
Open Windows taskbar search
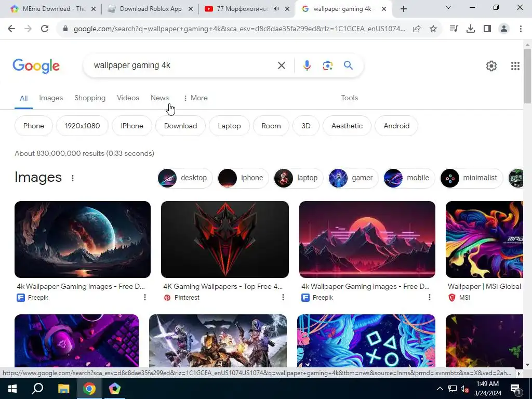click(37, 389)
